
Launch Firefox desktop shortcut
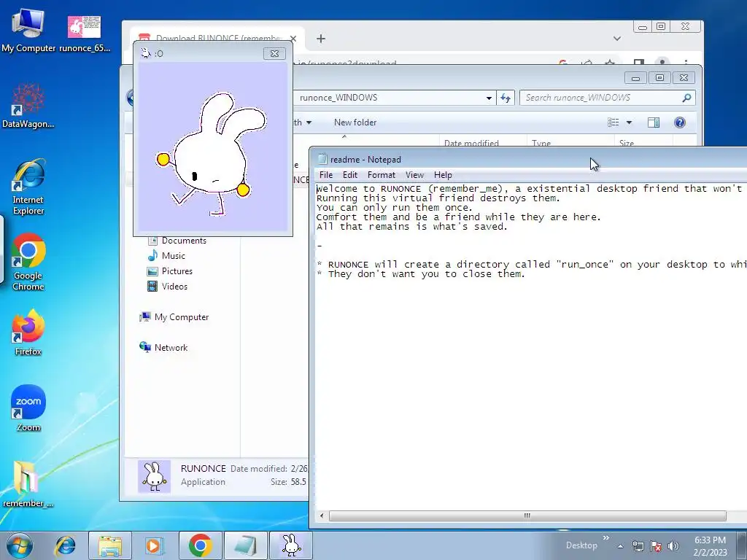coord(28,332)
